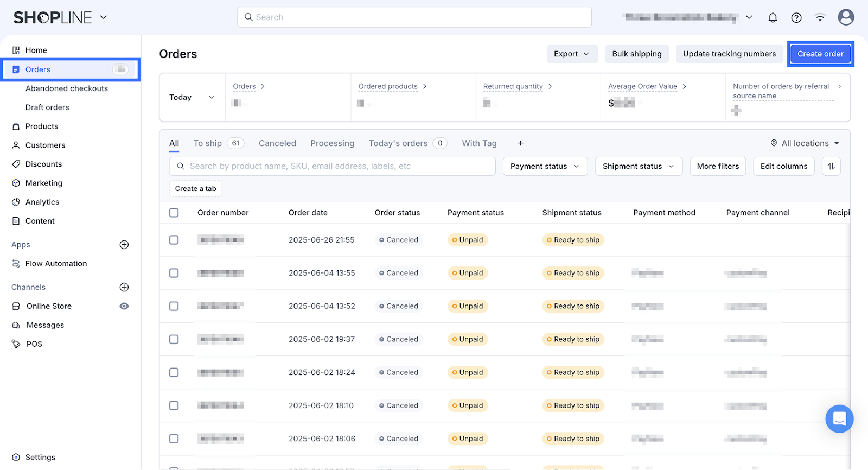Viewport: 868px width, 470px height.
Task: Open the Payment status filter dropdown
Action: click(545, 166)
